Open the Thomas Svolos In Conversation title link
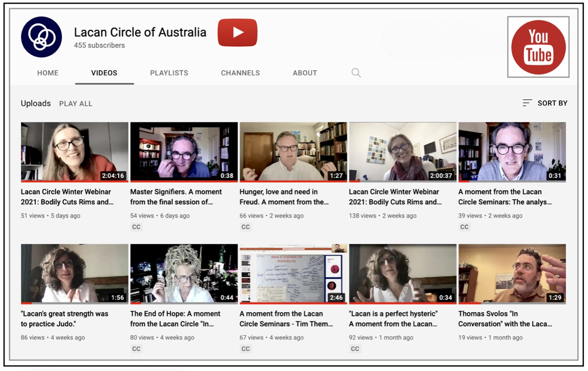588x371 pixels. pyautogui.click(x=505, y=319)
